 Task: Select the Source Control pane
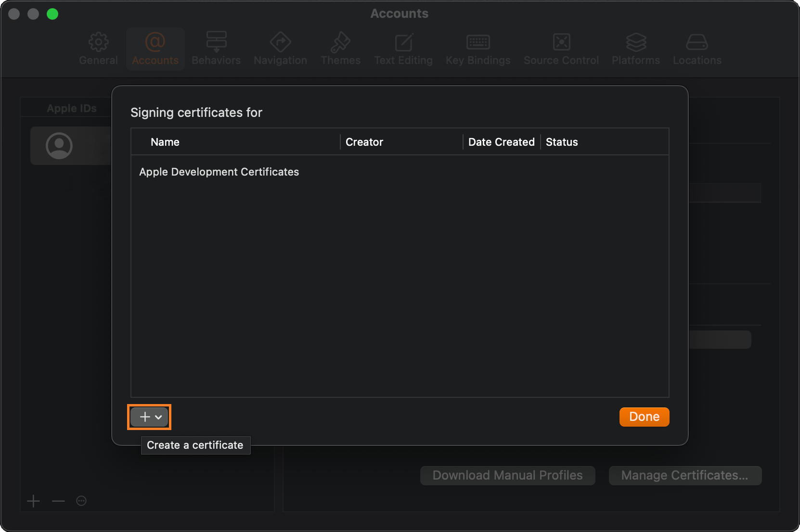click(561, 49)
